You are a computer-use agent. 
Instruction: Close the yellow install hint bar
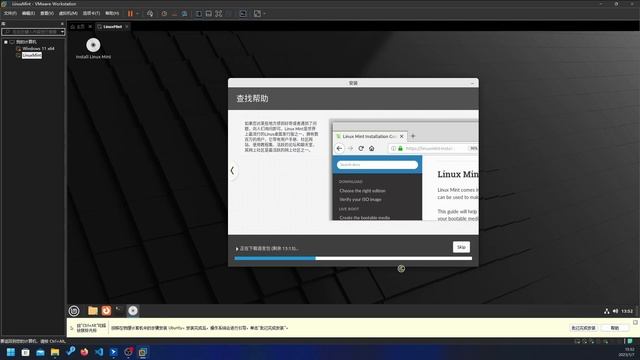[635, 322]
